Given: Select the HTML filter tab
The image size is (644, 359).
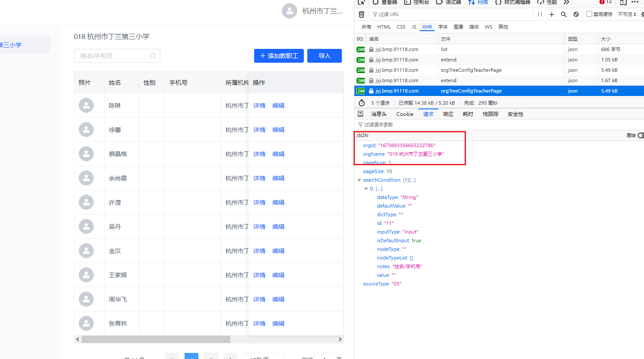Looking at the screenshot, I should click(x=384, y=27).
